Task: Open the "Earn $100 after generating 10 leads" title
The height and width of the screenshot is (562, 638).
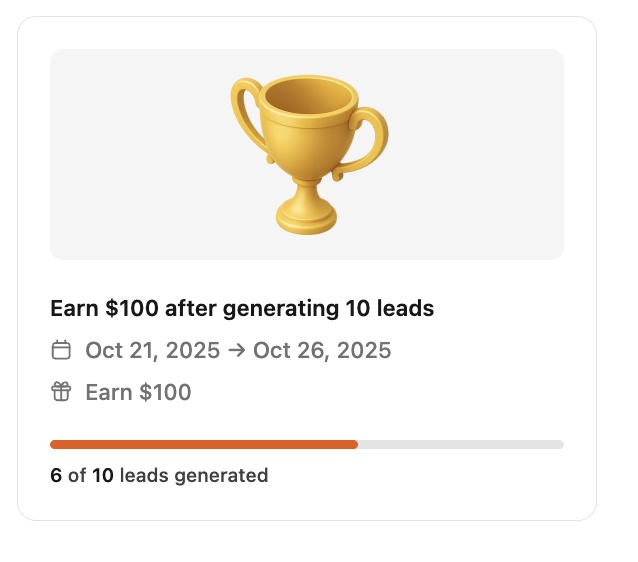Action: (x=242, y=308)
